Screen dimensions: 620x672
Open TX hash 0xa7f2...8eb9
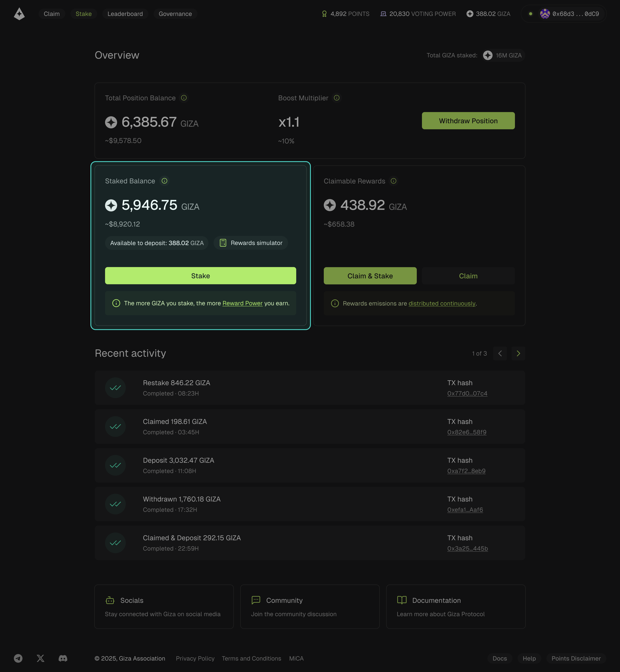[x=466, y=471]
